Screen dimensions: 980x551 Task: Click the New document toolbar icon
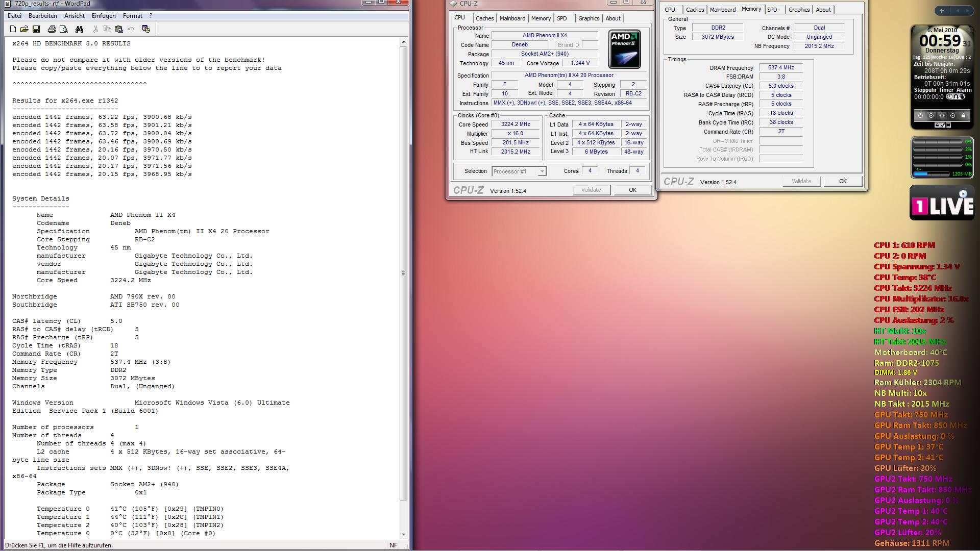(x=13, y=29)
